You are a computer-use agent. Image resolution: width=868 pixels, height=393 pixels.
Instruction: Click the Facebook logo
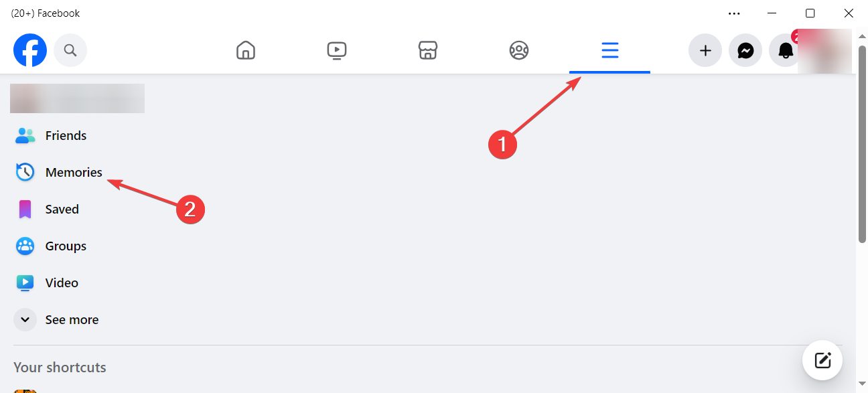[x=29, y=50]
